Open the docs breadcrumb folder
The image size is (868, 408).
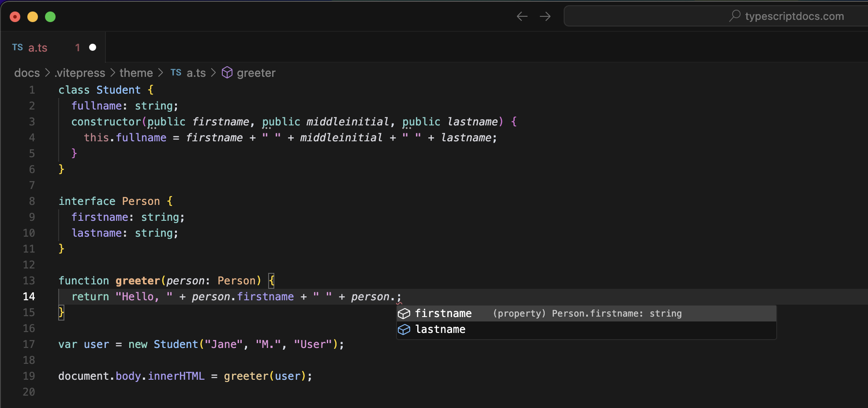click(27, 73)
